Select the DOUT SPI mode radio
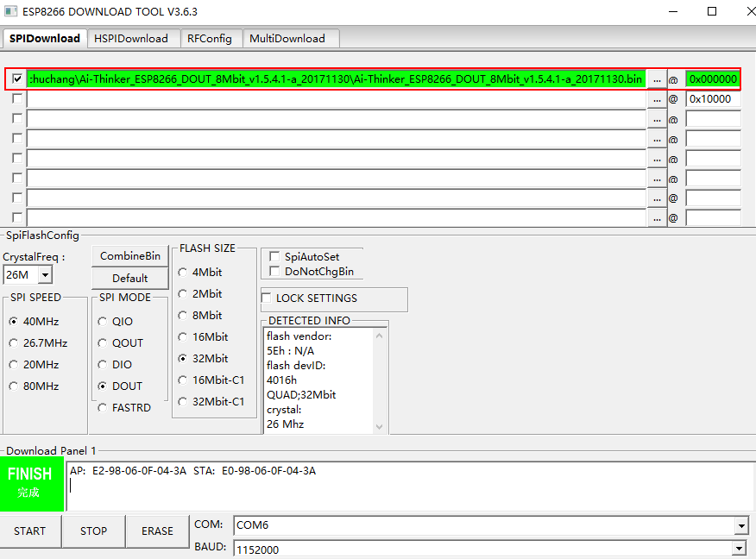756x559 pixels. 102,386
